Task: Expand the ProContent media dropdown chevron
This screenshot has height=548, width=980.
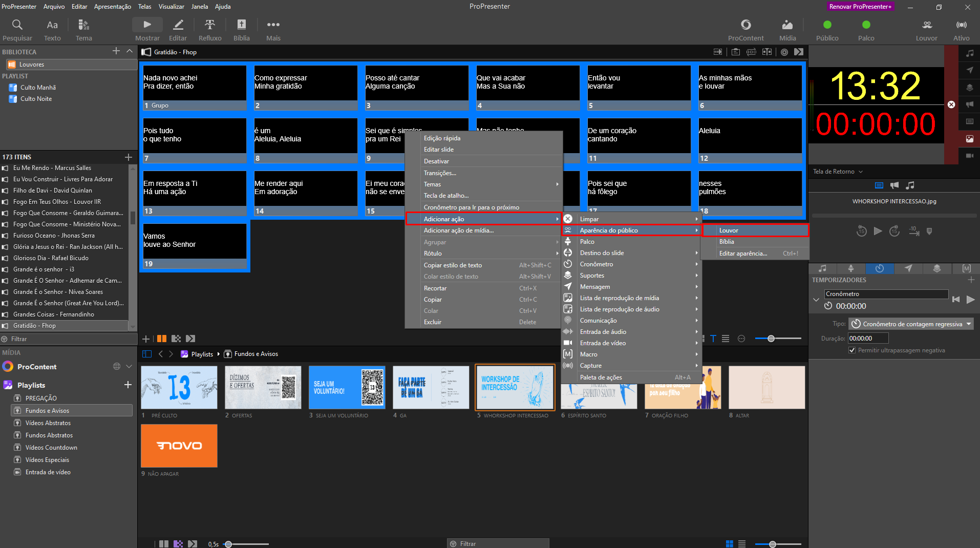Action: pos(129,366)
